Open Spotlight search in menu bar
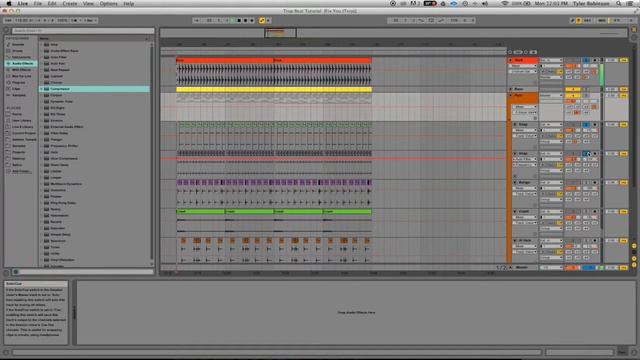The height and width of the screenshot is (360, 640). (619, 3)
